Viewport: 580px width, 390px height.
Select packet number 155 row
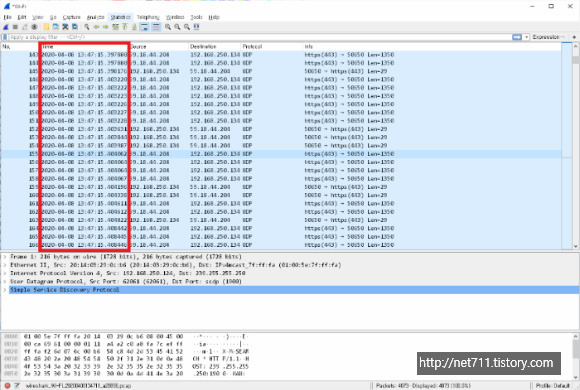tap(281, 154)
